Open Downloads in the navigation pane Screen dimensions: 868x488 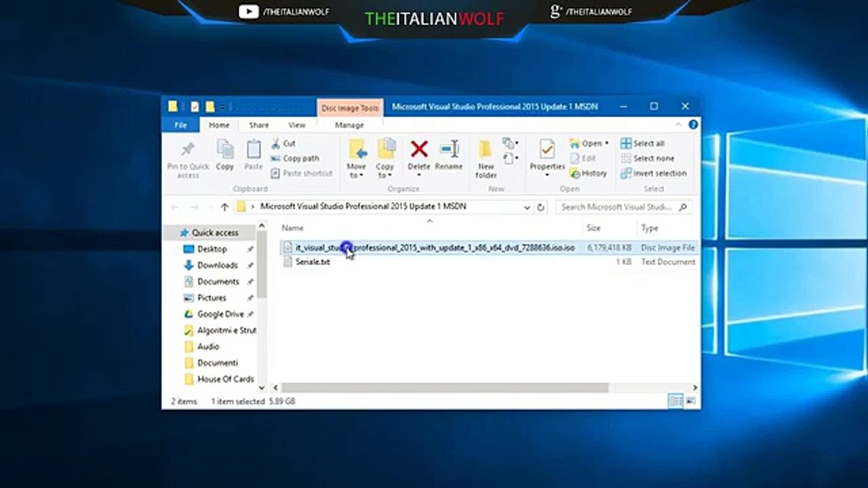[x=217, y=265]
